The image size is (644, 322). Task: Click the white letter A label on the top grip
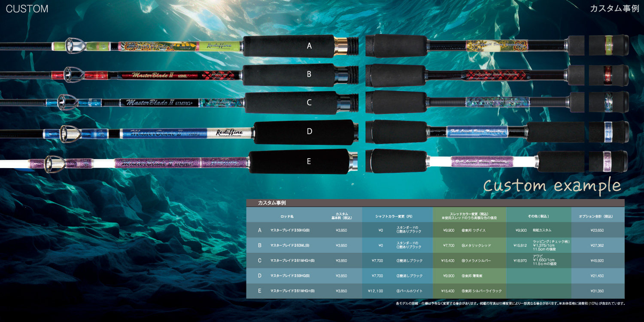coord(309,46)
